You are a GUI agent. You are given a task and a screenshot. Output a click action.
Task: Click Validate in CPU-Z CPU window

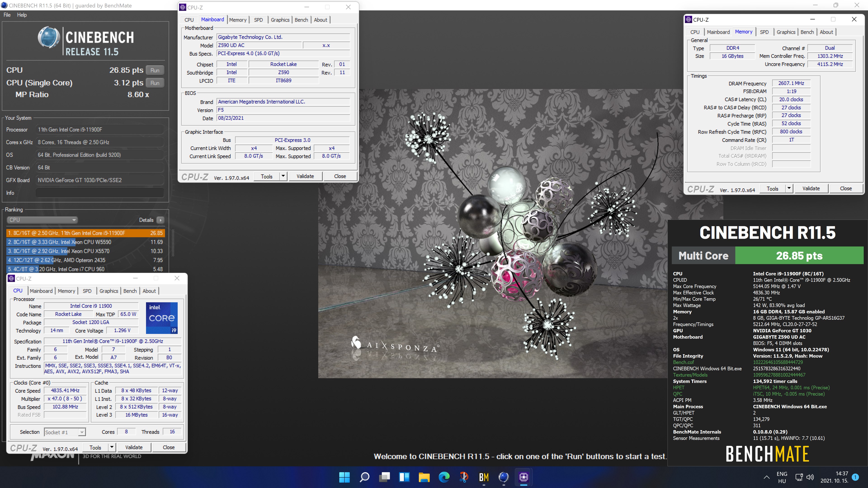point(134,447)
